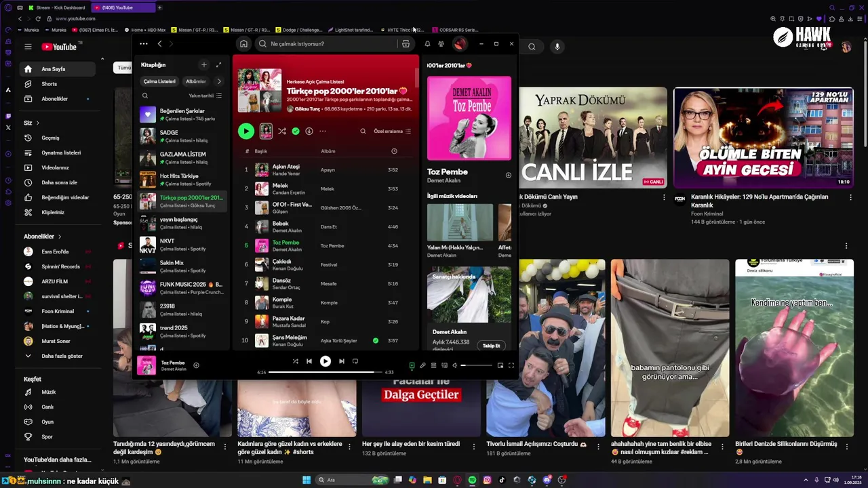Toggle Now Playing view button
The height and width of the screenshot is (488, 868).
pyautogui.click(x=412, y=365)
